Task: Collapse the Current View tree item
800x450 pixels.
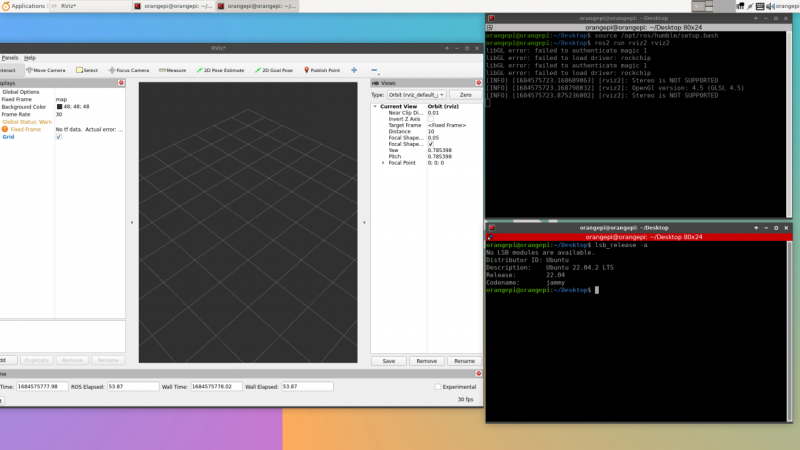Action: (x=375, y=106)
